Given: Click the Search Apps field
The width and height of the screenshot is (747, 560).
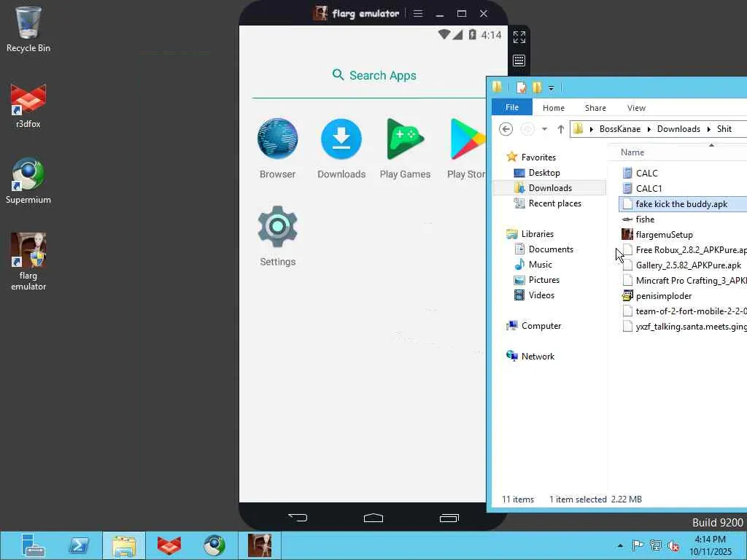Looking at the screenshot, I should [374, 75].
